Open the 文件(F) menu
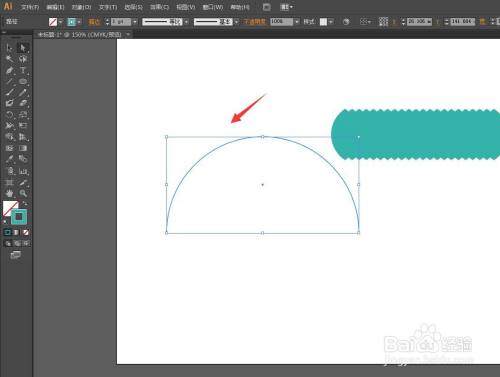This screenshot has height=377, width=500. click(x=30, y=7)
